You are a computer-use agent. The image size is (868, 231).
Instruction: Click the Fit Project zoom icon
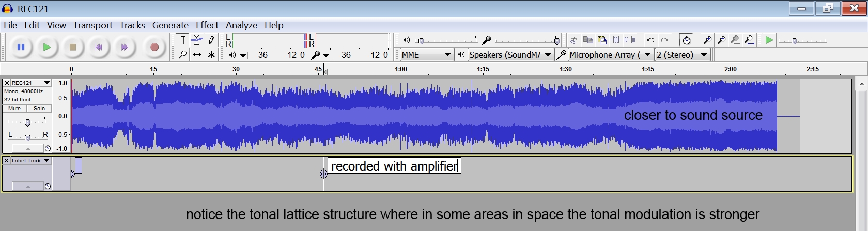(749, 40)
